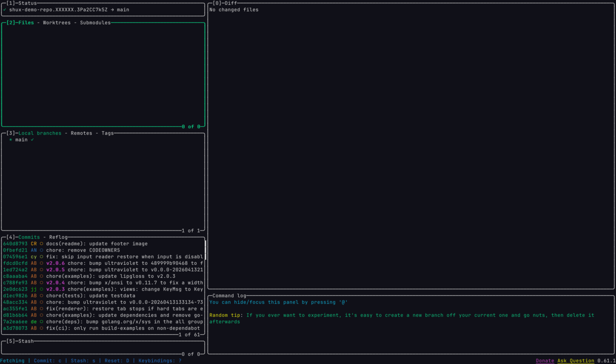Click the v2.0.6 tag label
Screen dimensions: 616x364
pos(55,263)
